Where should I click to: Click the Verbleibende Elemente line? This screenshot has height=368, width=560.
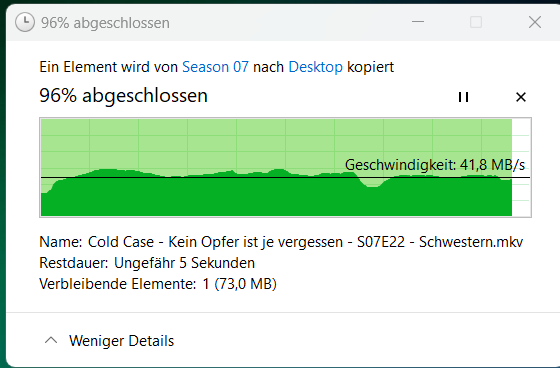(158, 284)
